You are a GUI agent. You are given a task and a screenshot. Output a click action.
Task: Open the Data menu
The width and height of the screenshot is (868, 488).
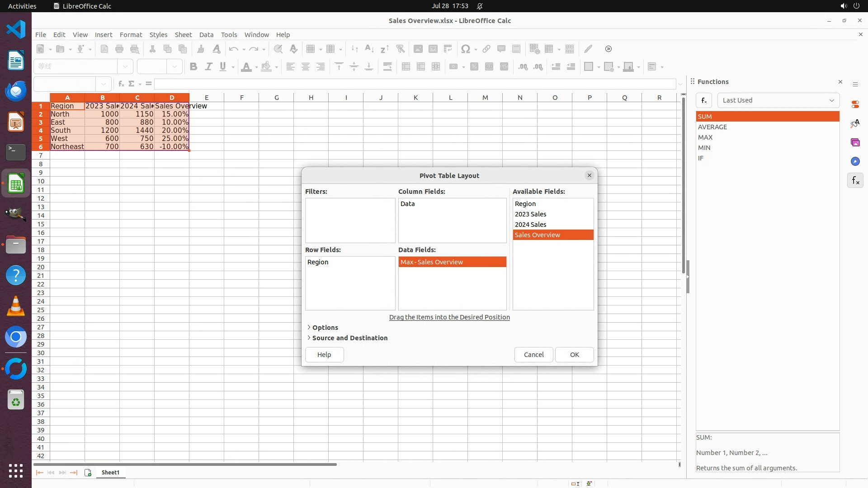206,35
